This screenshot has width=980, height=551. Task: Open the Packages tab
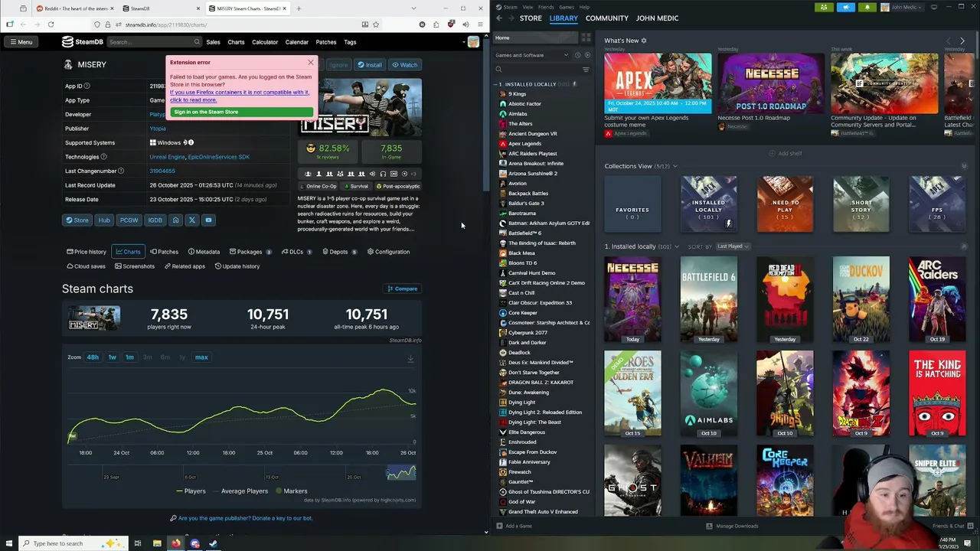[x=250, y=252]
